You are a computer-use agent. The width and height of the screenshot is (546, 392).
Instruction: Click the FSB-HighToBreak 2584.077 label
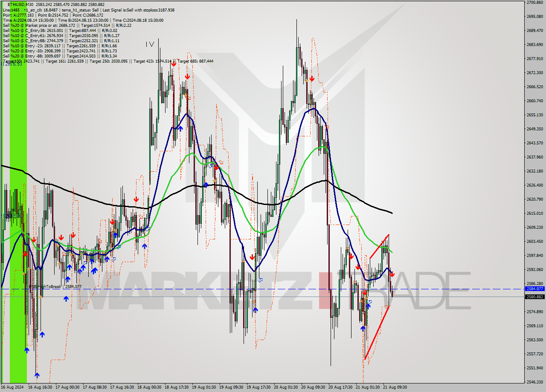(x=55, y=287)
